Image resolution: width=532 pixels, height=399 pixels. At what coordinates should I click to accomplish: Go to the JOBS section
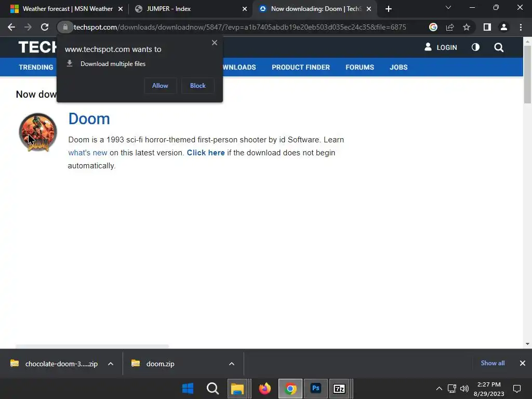click(x=398, y=67)
